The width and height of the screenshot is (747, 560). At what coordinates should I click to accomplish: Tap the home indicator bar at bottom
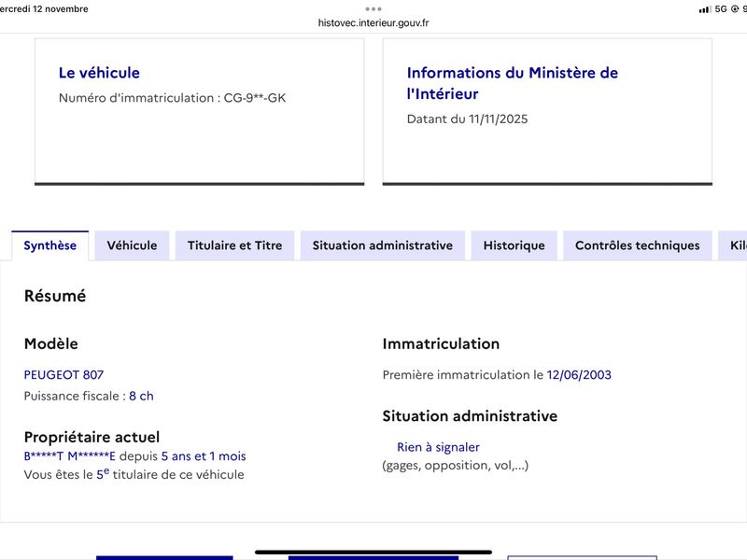[x=373, y=553]
